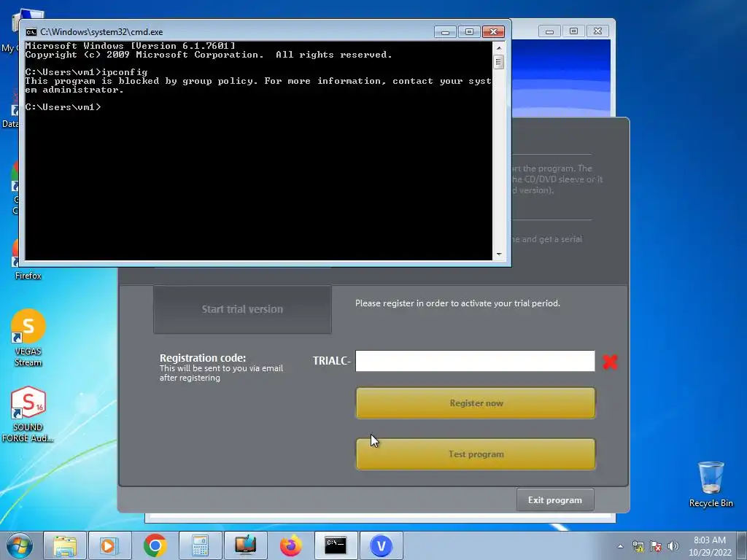
Task: Click the cmd window scrollbar thumb
Action: point(499,62)
